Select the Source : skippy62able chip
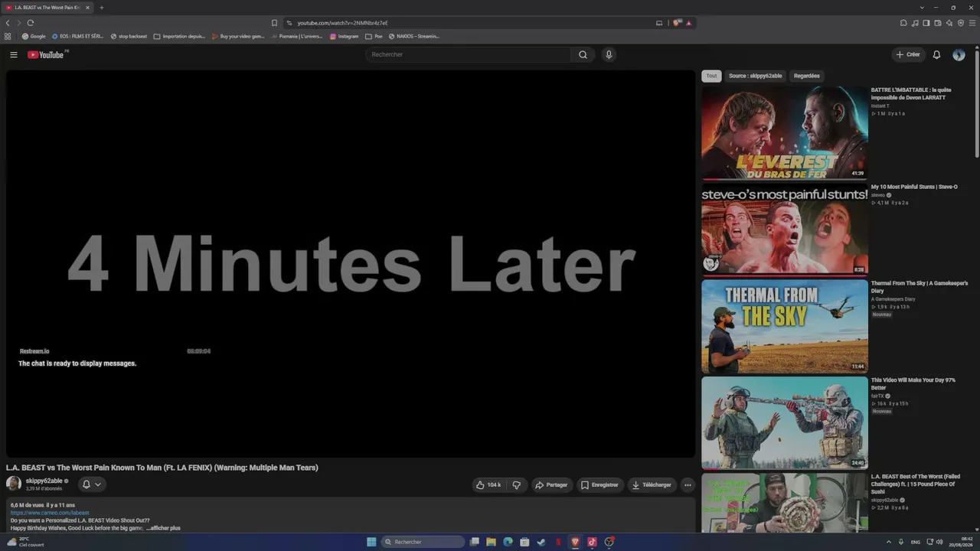Viewport: 980px width, 551px height. tap(755, 76)
